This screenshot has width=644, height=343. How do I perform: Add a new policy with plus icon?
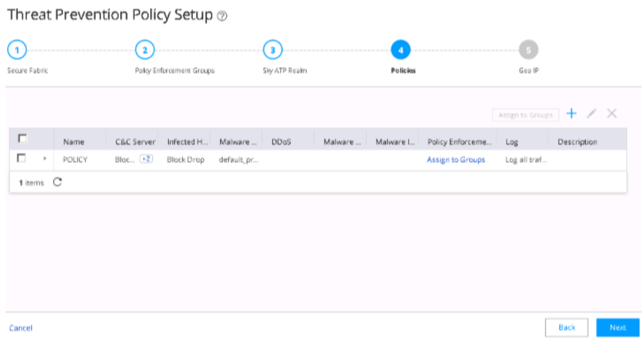coord(572,114)
